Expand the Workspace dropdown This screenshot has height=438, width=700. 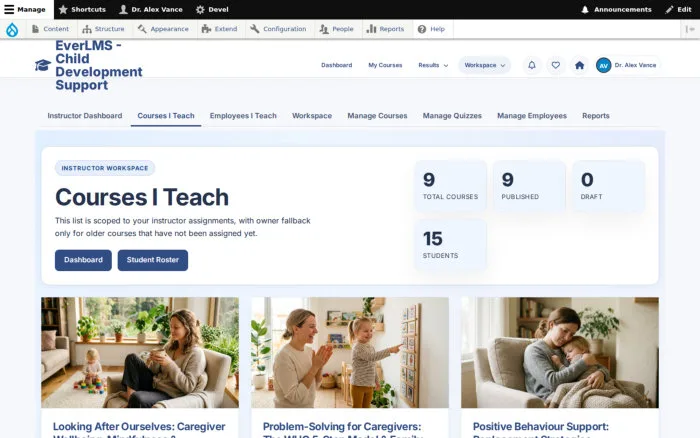[484, 65]
